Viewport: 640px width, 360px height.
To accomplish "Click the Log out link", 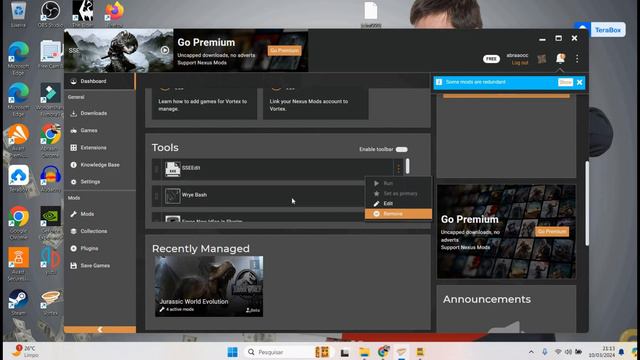I will [x=520, y=63].
